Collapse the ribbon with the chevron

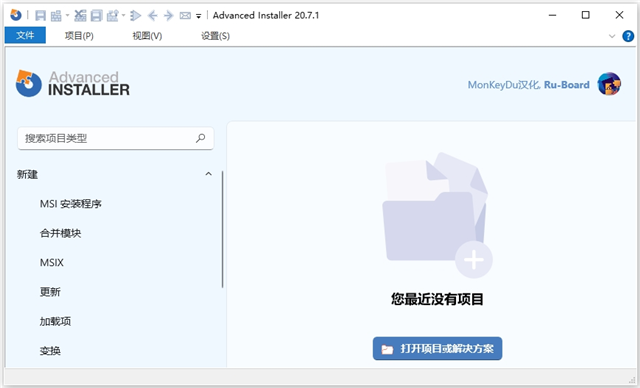[612, 36]
